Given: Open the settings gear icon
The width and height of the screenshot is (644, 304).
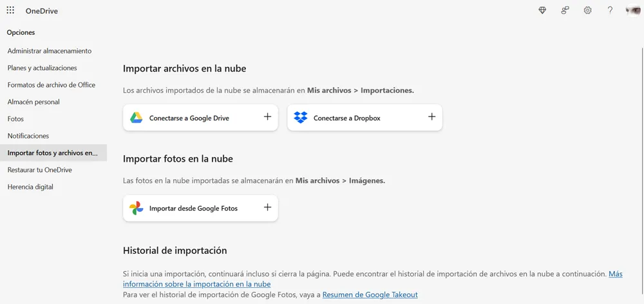Looking at the screenshot, I should (587, 10).
